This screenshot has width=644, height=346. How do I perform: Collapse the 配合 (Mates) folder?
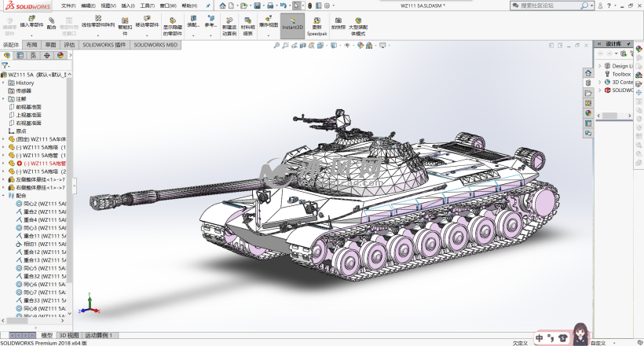coord(3,196)
